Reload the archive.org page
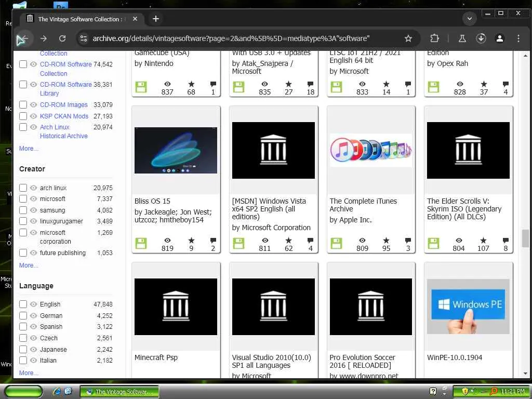 tap(62, 38)
